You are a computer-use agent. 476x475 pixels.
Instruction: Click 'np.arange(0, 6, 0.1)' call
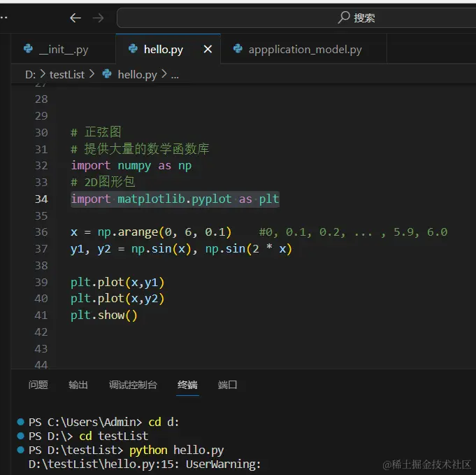(x=164, y=232)
